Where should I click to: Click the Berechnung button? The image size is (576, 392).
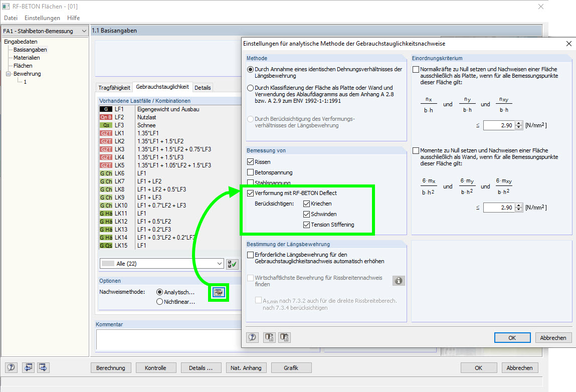click(x=111, y=367)
